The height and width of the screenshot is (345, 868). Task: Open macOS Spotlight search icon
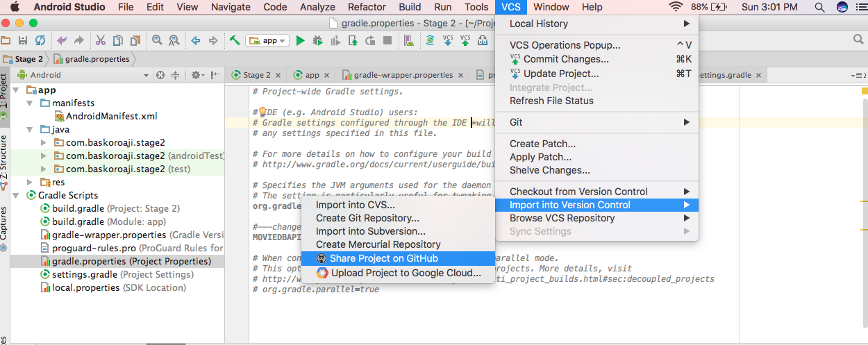819,7
